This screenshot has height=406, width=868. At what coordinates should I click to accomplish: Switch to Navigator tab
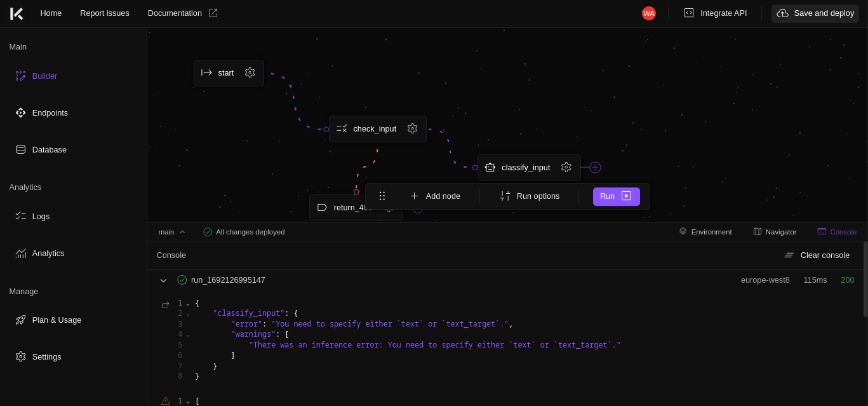(775, 233)
